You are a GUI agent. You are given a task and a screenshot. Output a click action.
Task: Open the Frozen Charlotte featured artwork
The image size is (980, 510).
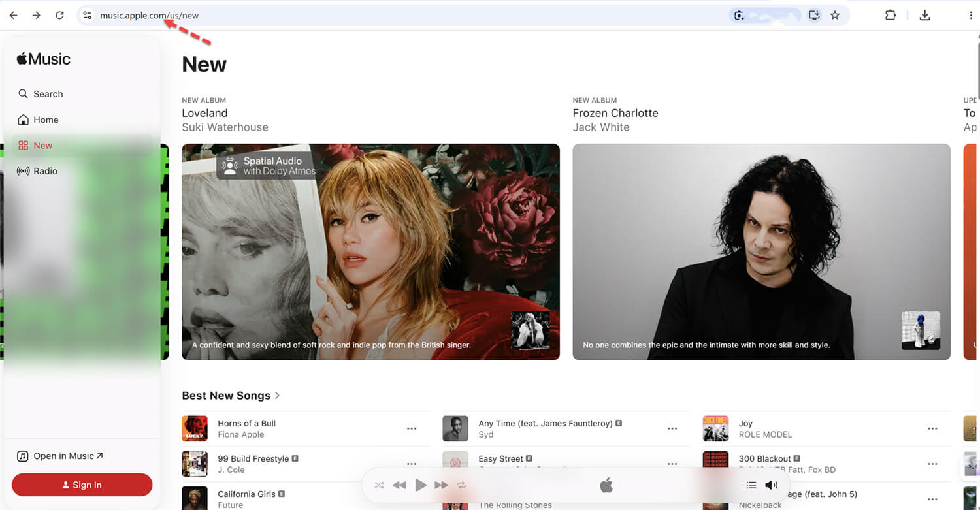tap(761, 251)
